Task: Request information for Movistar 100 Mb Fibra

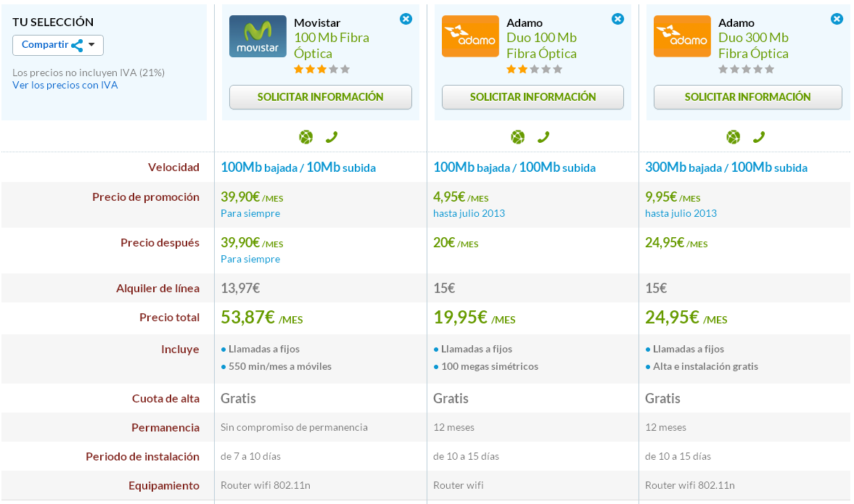Action: pos(320,97)
